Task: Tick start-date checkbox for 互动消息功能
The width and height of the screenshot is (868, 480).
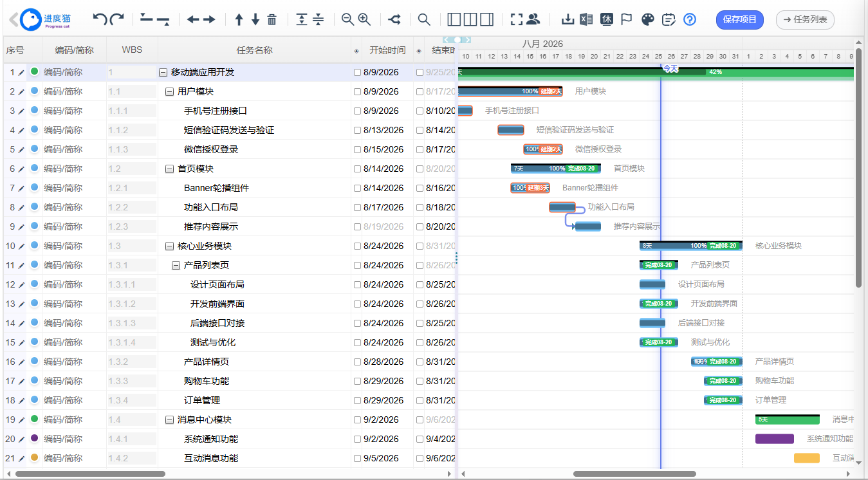Action: (x=357, y=459)
